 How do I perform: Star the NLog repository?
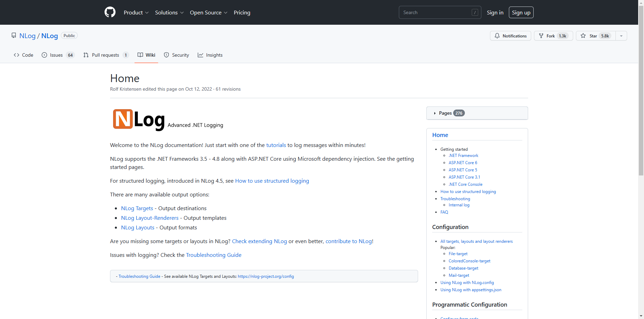coord(596,36)
